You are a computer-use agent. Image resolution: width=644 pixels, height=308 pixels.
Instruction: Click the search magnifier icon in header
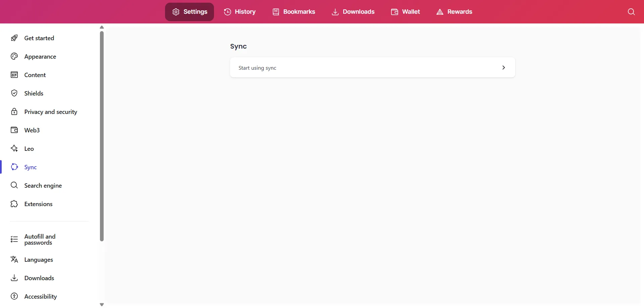tap(631, 12)
